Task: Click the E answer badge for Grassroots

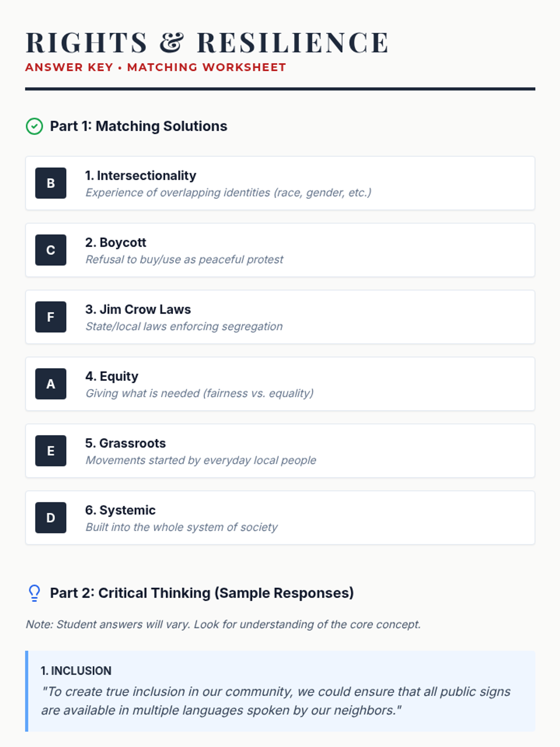Action: pyautogui.click(x=51, y=451)
